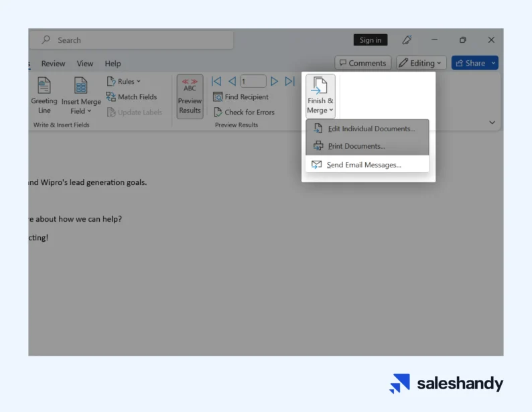
Task: Choose Edit Individual Documents
Action: click(x=367, y=129)
